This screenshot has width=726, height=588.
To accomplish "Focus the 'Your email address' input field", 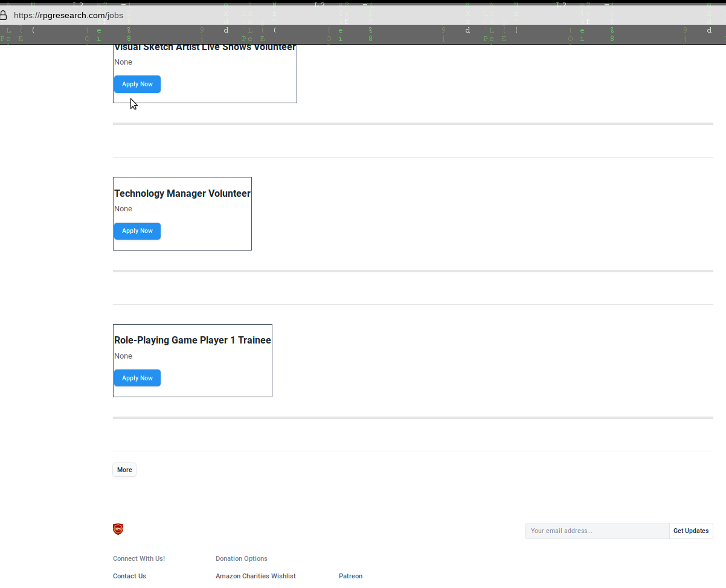I will click(x=597, y=531).
